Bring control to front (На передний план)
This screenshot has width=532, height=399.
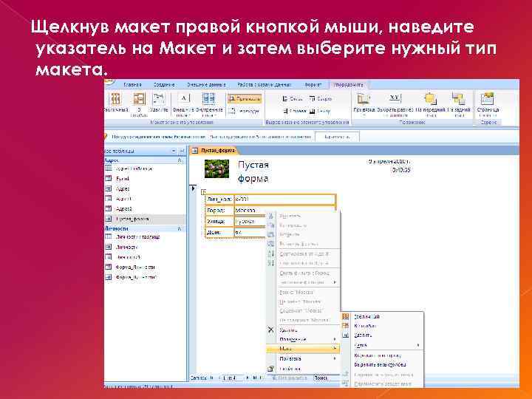coord(430,103)
